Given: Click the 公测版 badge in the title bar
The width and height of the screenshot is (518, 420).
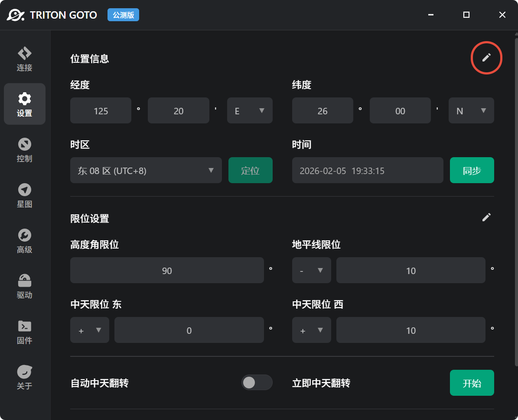Looking at the screenshot, I should [x=123, y=15].
